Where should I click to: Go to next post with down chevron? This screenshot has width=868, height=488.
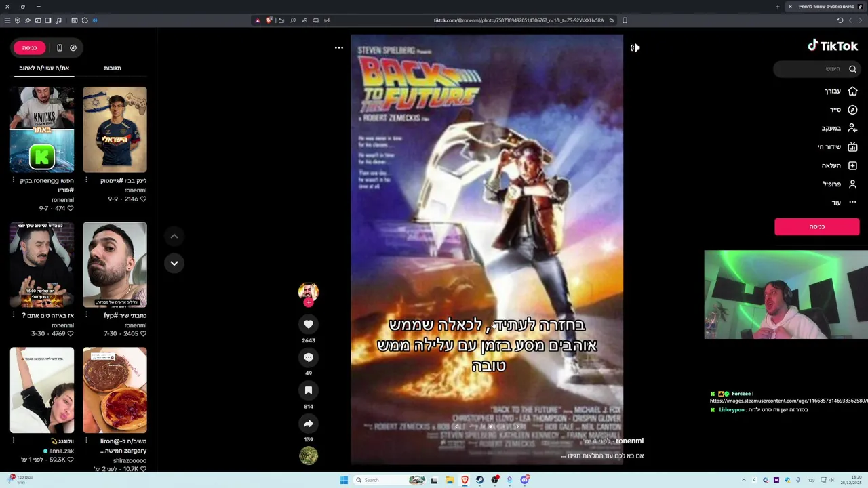174,263
